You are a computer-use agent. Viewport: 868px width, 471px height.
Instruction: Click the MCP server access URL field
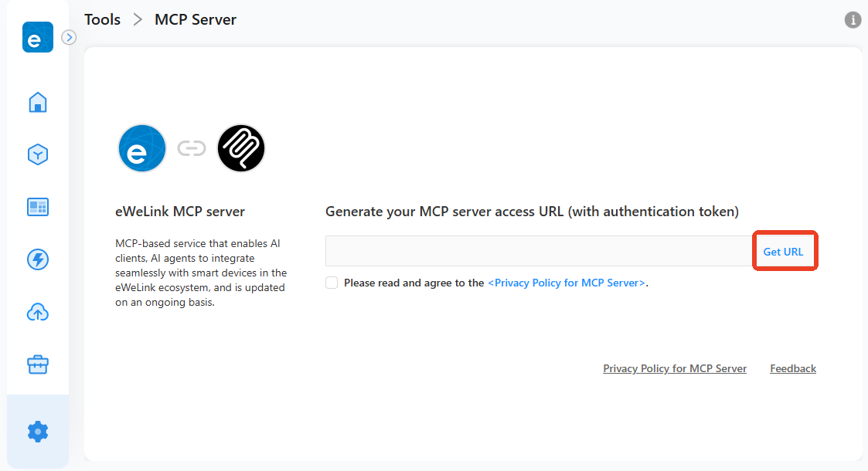(x=538, y=252)
